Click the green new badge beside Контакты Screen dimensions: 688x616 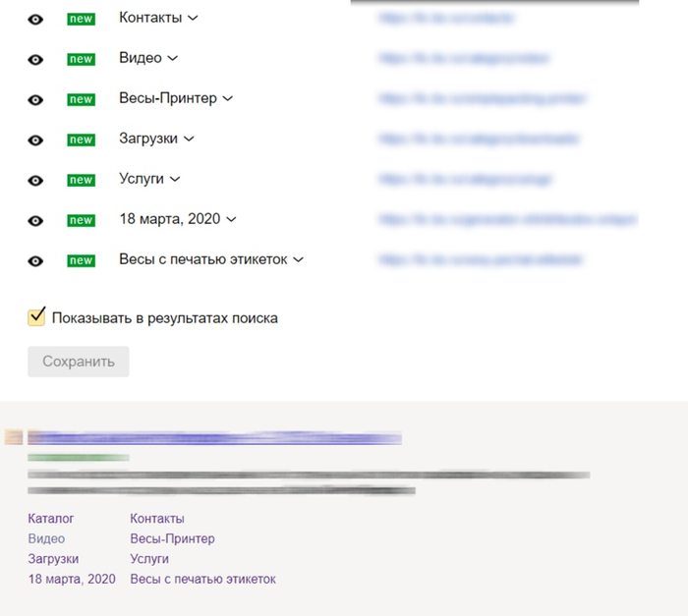[x=81, y=19]
